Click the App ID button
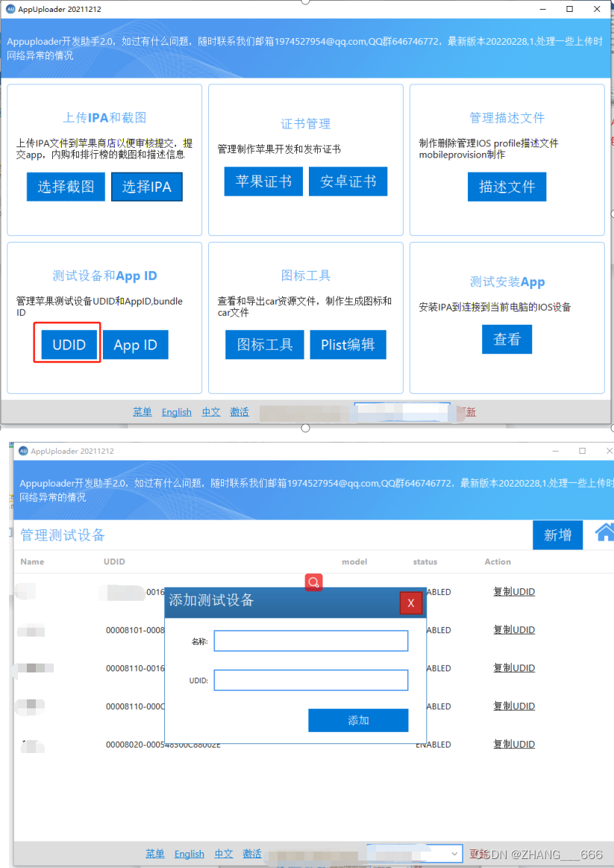Image resolution: width=614 pixels, height=868 pixels. click(x=136, y=345)
